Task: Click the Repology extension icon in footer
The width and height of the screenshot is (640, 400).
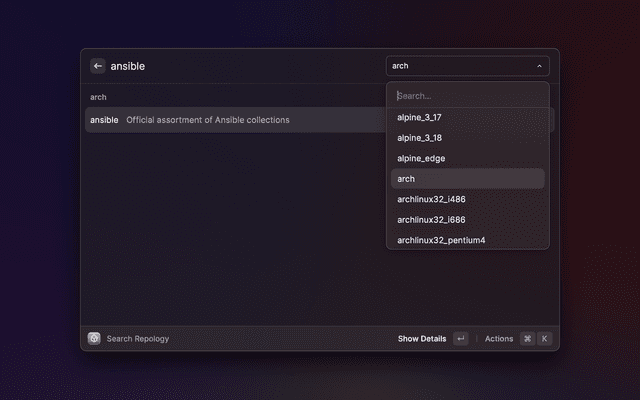Action: (x=94, y=339)
